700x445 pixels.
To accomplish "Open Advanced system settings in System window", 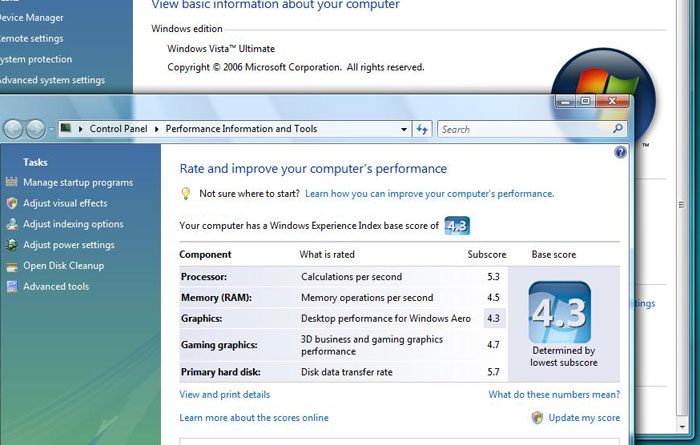I will click(52, 80).
